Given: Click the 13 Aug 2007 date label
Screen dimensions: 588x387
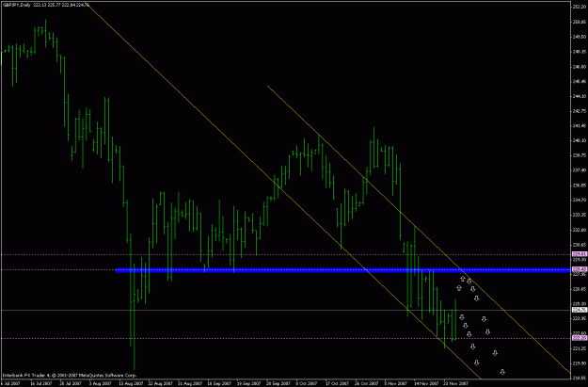Looking at the screenshot, I should point(130,383).
